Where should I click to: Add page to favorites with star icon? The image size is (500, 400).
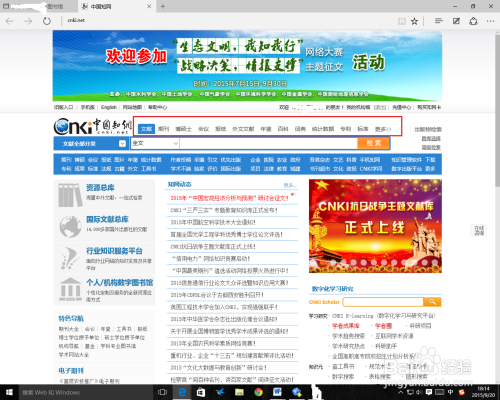click(414, 21)
